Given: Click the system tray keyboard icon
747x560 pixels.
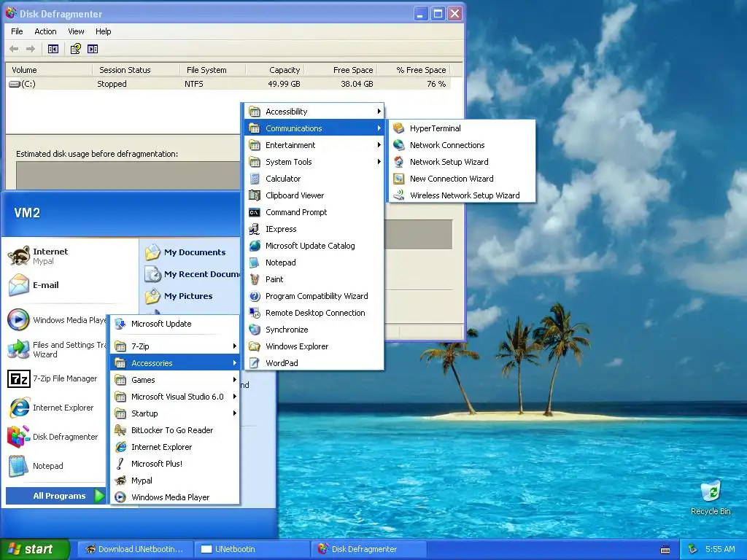Looking at the screenshot, I should (665, 550).
